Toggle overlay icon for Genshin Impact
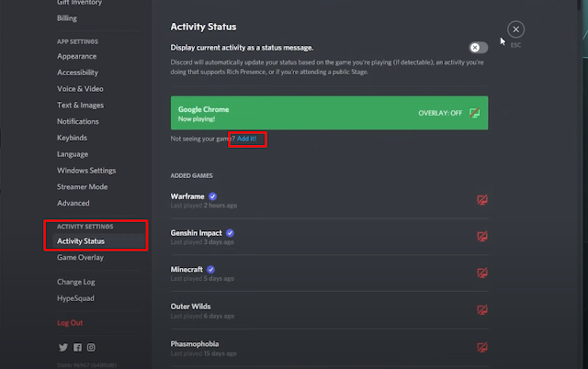The height and width of the screenshot is (369, 588). point(481,237)
